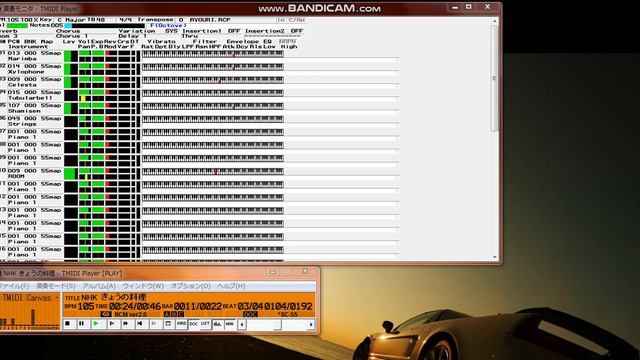The width and height of the screenshot is (640, 360).
Task: Click the keyboard display of the Celesta channel
Action: (x=213, y=80)
